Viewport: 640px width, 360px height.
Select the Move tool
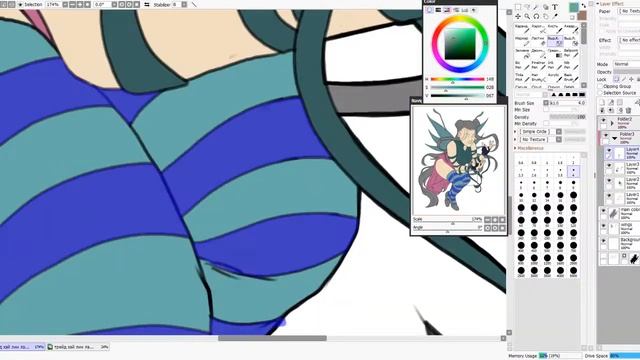(x=518, y=16)
